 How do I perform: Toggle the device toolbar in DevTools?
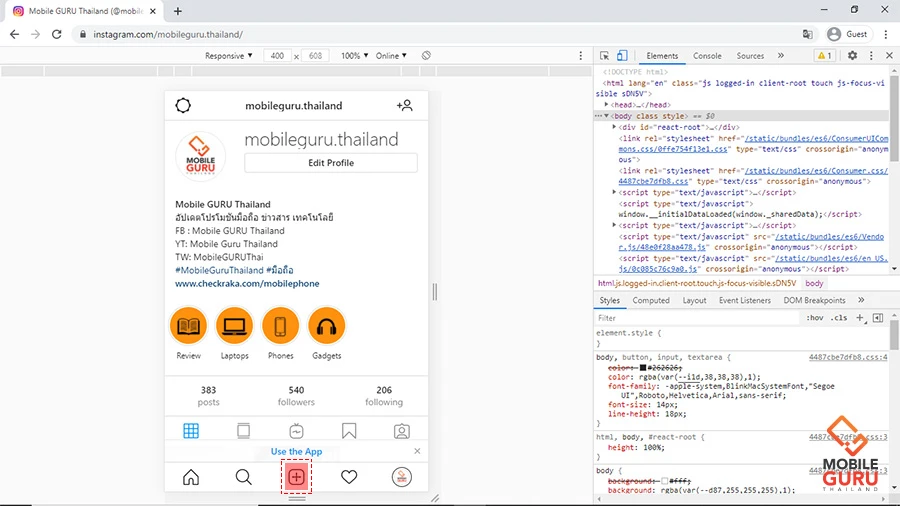[x=622, y=56]
